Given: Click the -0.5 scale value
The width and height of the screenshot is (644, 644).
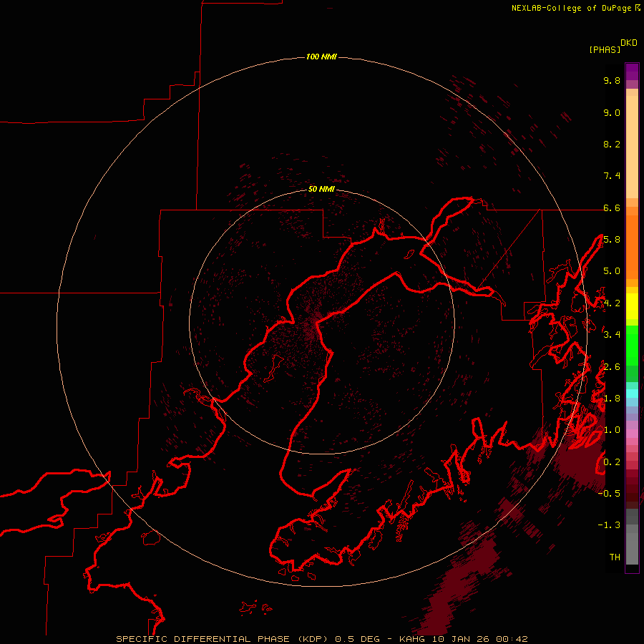Looking at the screenshot, I should point(609,494).
